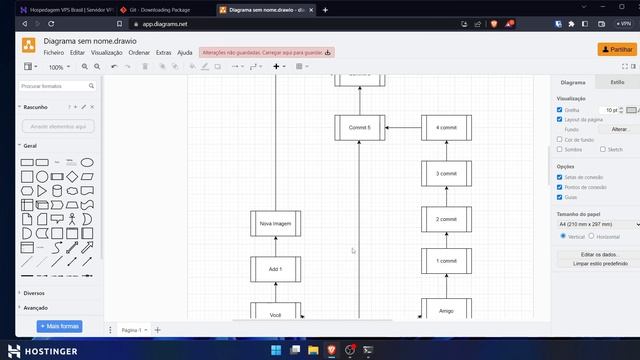Click the search icon in shapes field

coord(91,86)
